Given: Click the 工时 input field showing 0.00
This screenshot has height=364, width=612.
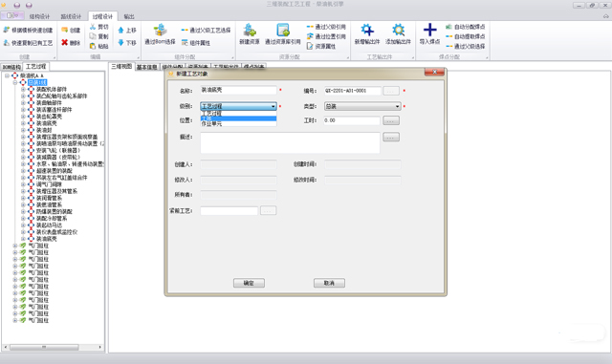Looking at the screenshot, I should coord(352,120).
